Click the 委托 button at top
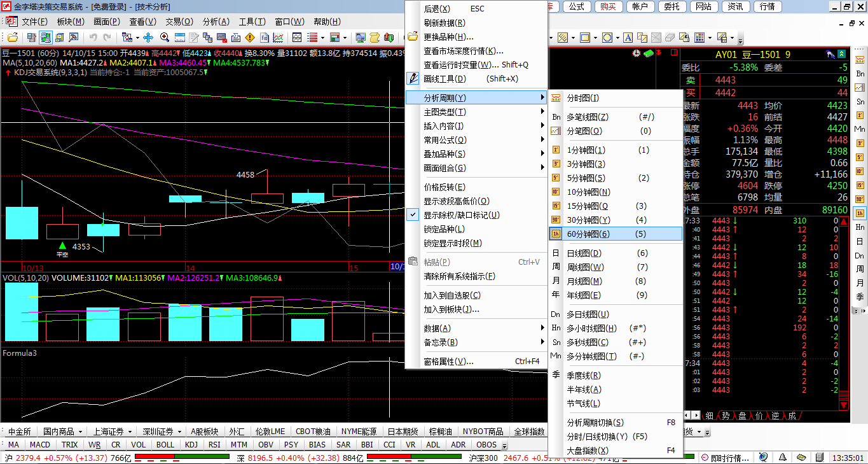868x464 pixels. (672, 6)
